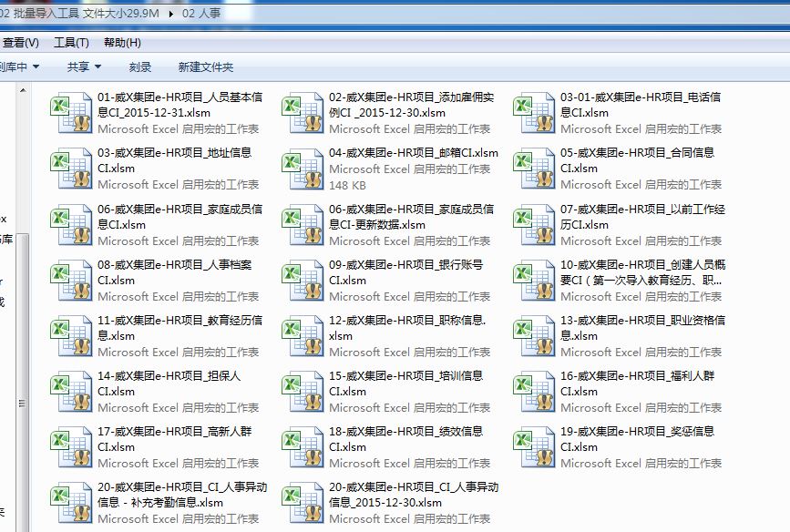Viewport: 790px width, 532px height.
Task: Select the 17 高新人群CI file icon
Action: (71, 447)
